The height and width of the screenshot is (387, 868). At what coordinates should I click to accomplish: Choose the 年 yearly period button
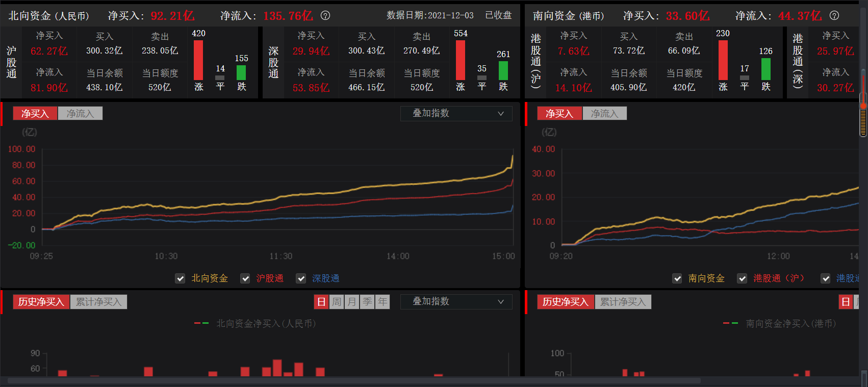click(382, 302)
